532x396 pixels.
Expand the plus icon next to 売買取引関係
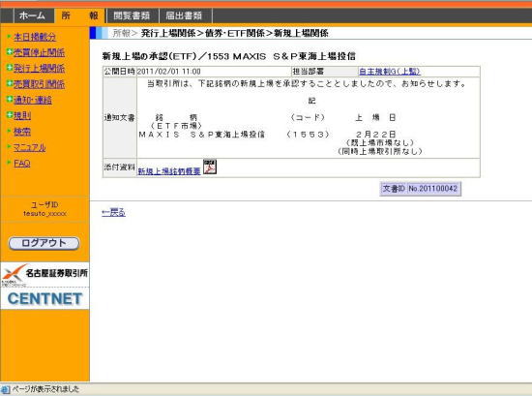click(x=10, y=83)
